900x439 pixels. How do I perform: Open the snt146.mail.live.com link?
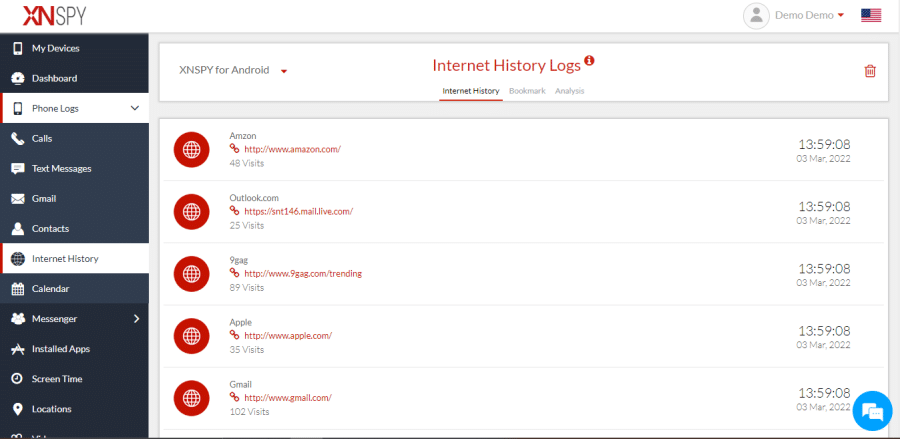pyautogui.click(x=298, y=211)
